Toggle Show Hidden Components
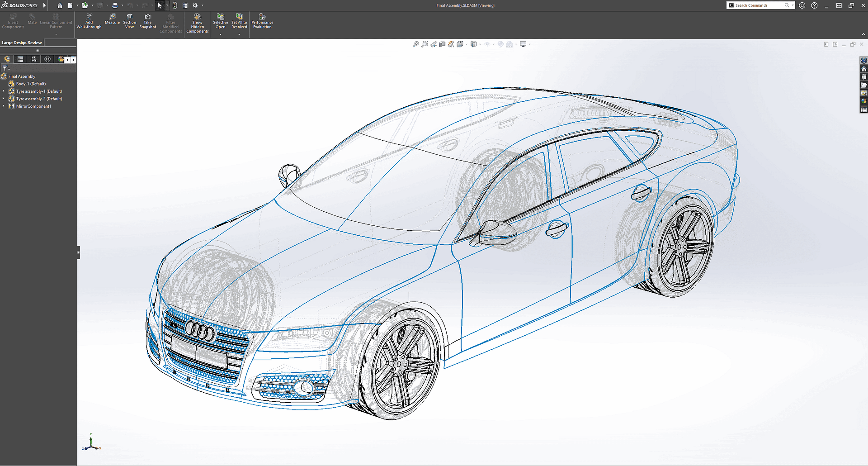The image size is (868, 466). click(198, 23)
